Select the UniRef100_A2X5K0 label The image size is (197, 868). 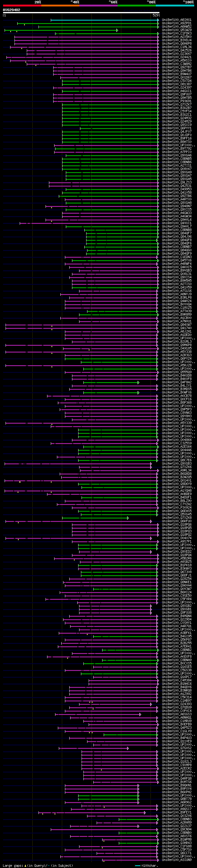click(x=177, y=37)
